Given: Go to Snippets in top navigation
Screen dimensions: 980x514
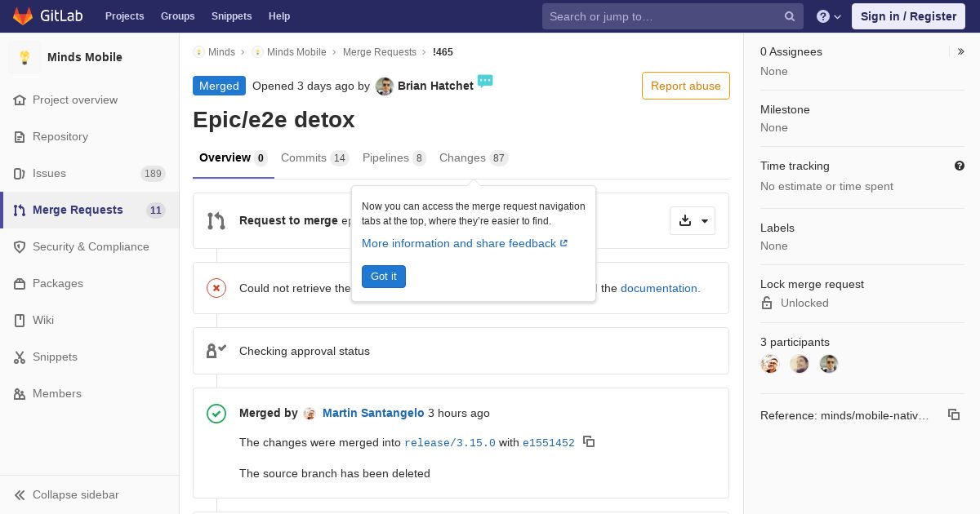Looking at the screenshot, I should coord(231,16).
